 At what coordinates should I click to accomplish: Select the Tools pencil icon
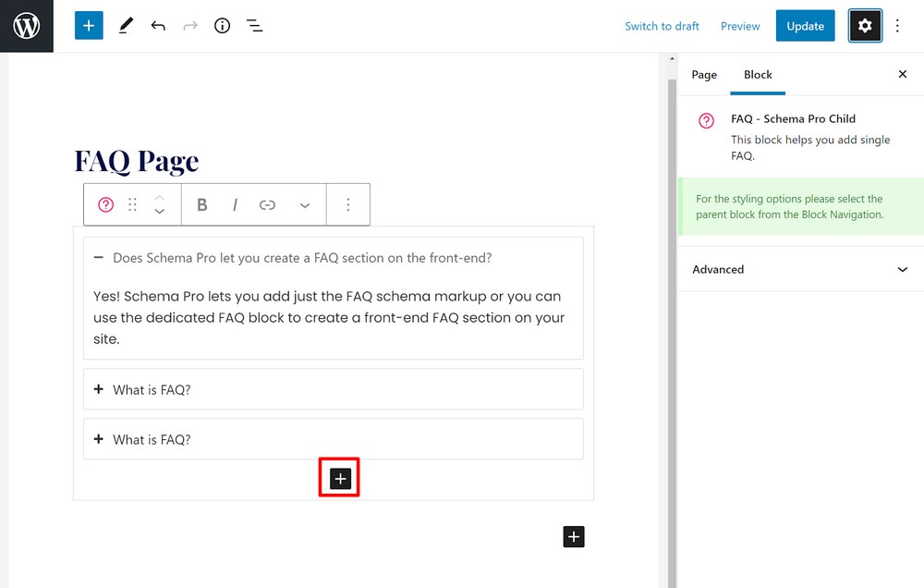click(x=126, y=25)
